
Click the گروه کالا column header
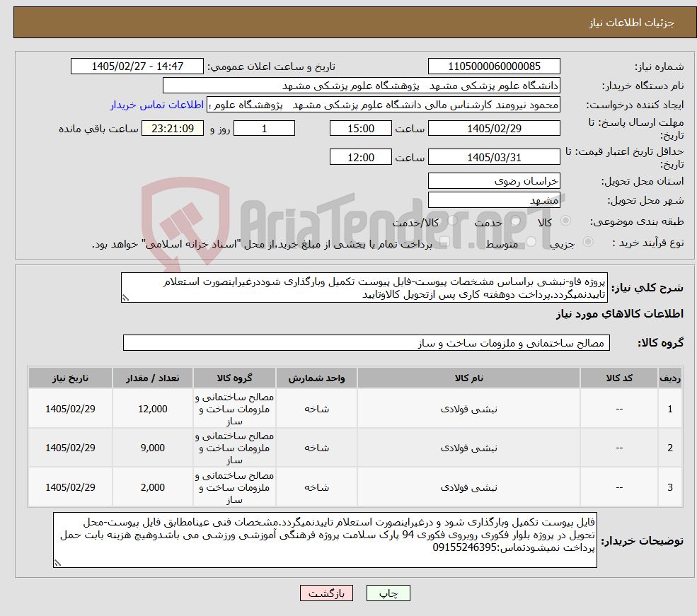click(x=234, y=378)
